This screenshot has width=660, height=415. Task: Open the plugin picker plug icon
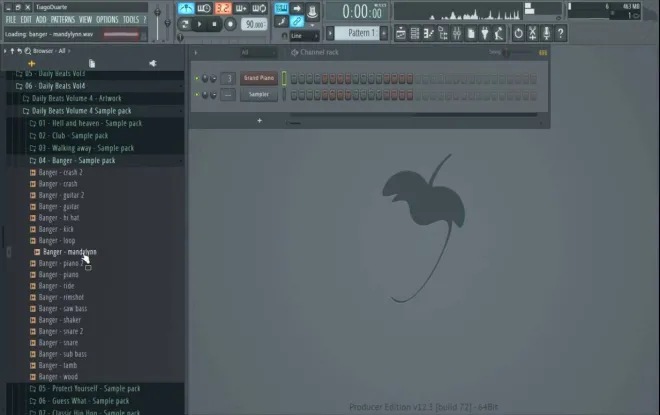[x=485, y=33]
